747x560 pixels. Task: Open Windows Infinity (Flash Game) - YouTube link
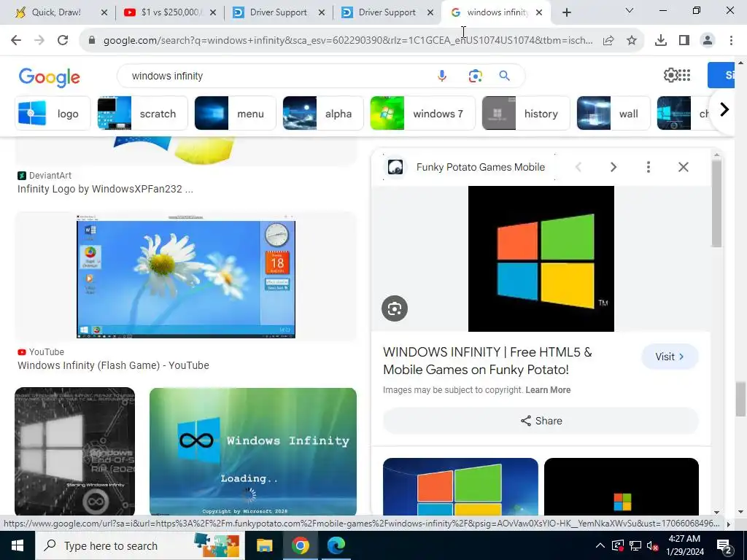coord(113,365)
